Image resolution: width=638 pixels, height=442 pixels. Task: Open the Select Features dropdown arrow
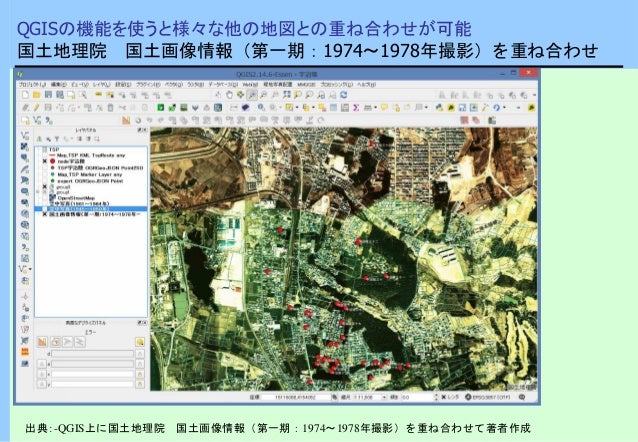[x=297, y=108]
